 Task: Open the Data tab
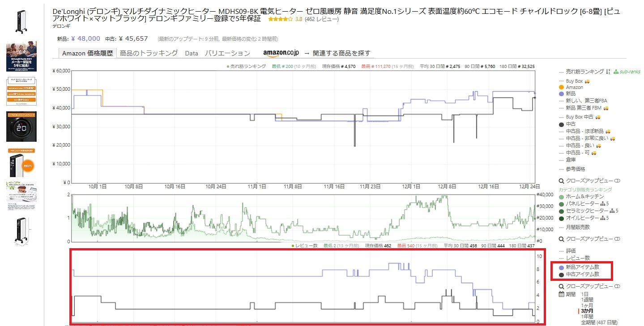pos(192,53)
